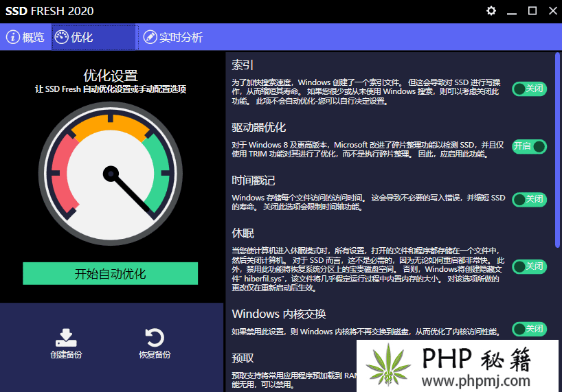Click the 恢复备份 restore arrow icon
This screenshot has height=392, width=562.
[155, 337]
